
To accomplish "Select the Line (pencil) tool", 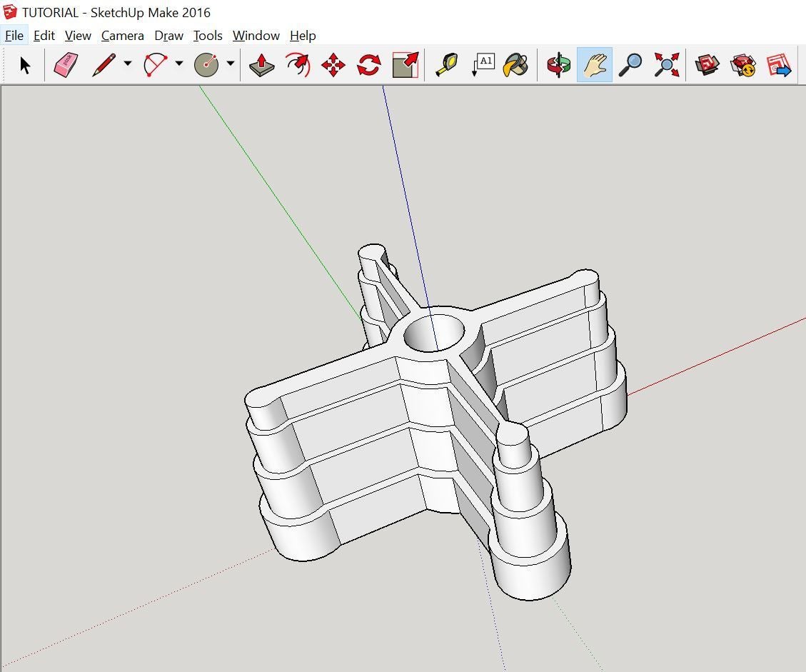I will (102, 64).
